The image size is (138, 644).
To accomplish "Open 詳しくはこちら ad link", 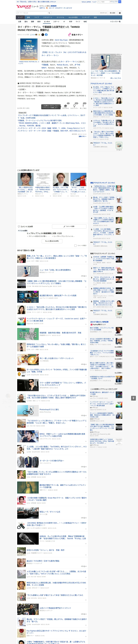I will (x=116, y=78).
